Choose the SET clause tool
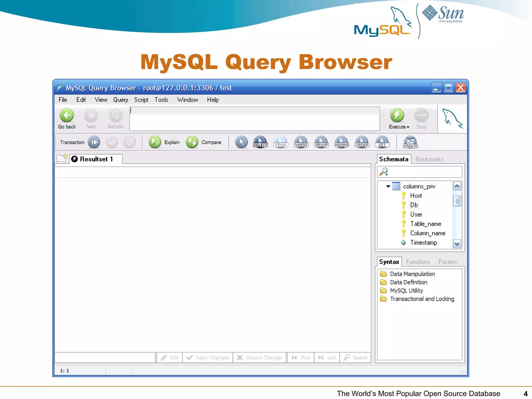This screenshot has height=399, width=532. pyautogui.click(x=382, y=142)
